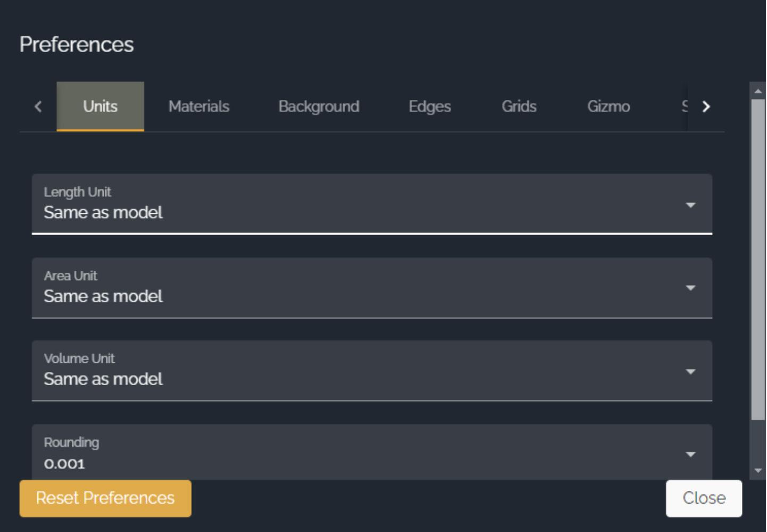Screen dimensions: 767x532
Task: Click the Area Unit dropdown arrow
Action: pyautogui.click(x=690, y=288)
